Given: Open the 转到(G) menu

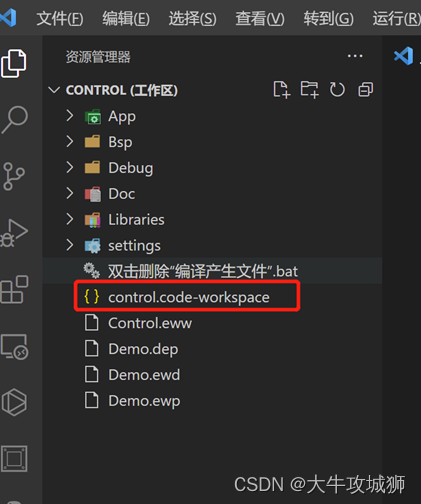Looking at the screenshot, I should 328,18.
